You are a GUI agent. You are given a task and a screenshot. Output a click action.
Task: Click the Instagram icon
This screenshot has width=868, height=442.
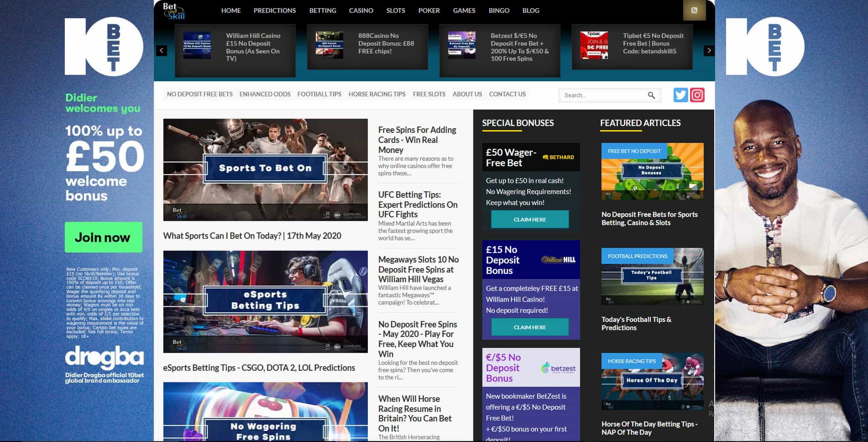697,95
